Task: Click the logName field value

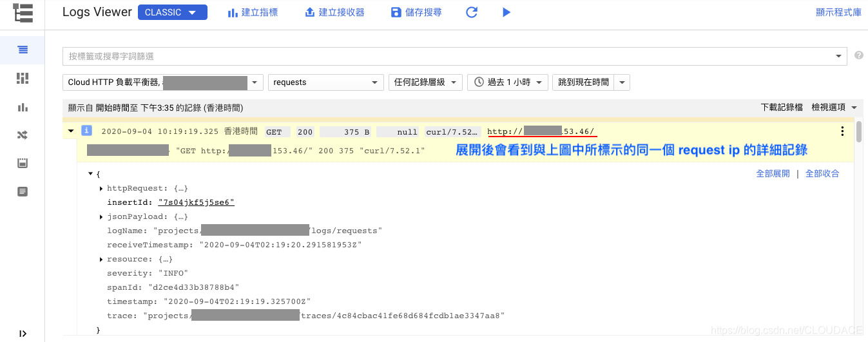Action: tap(267, 231)
